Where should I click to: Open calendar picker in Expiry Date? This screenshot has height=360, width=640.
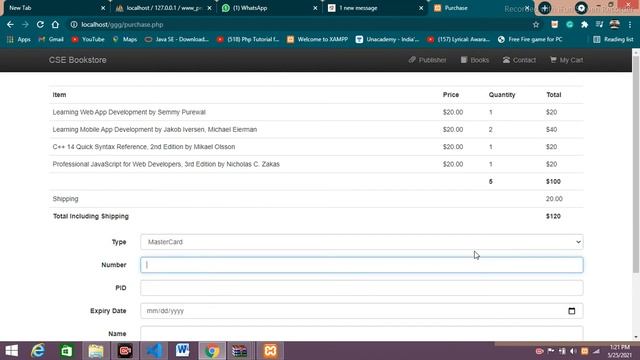point(571,311)
